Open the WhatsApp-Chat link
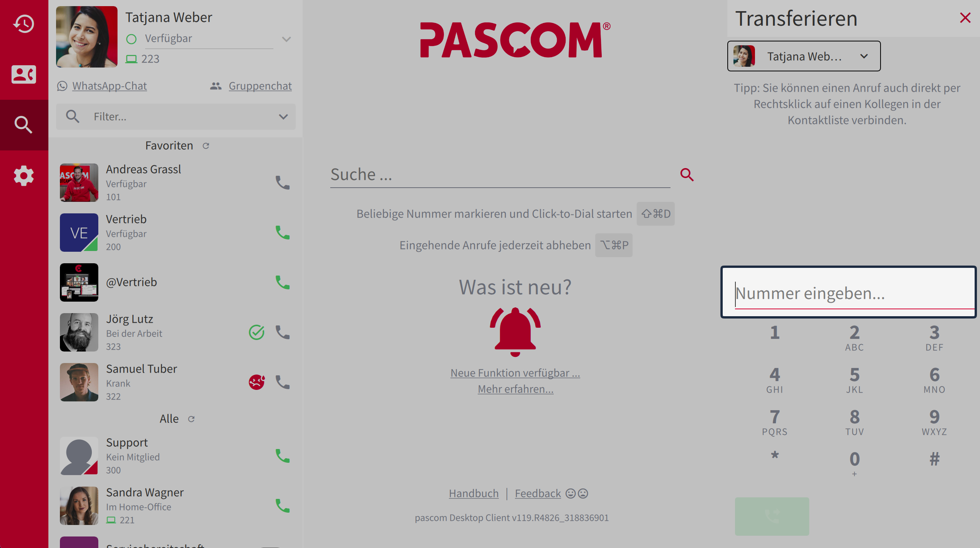Viewport: 980px width, 548px height. pyautogui.click(x=109, y=86)
